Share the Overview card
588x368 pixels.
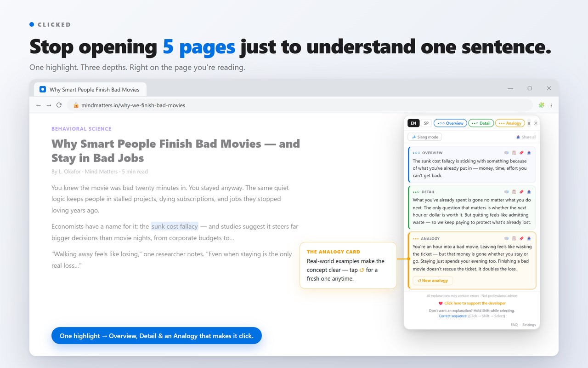point(529,153)
